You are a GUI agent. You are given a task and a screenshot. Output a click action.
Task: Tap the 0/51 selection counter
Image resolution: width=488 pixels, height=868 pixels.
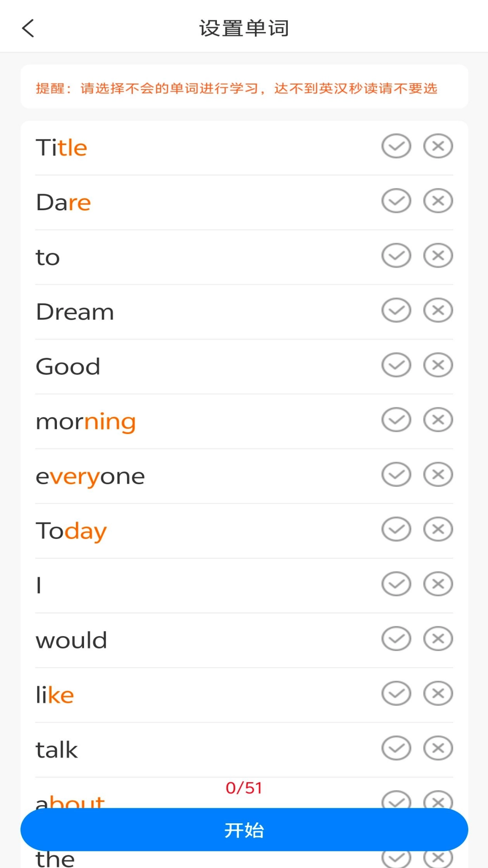[244, 788]
